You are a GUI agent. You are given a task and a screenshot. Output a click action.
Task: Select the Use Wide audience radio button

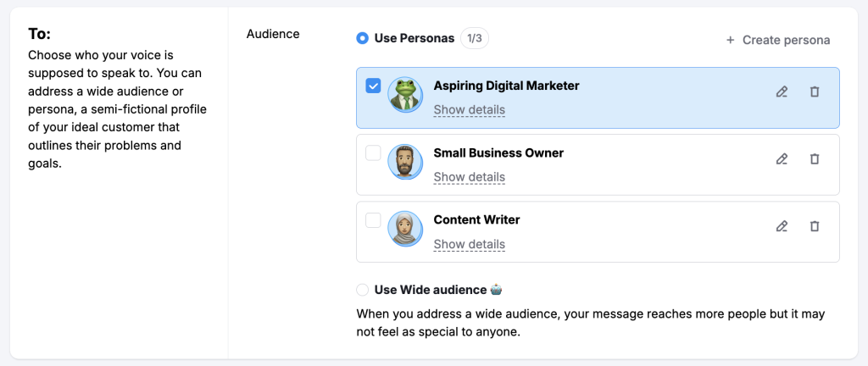[363, 290]
